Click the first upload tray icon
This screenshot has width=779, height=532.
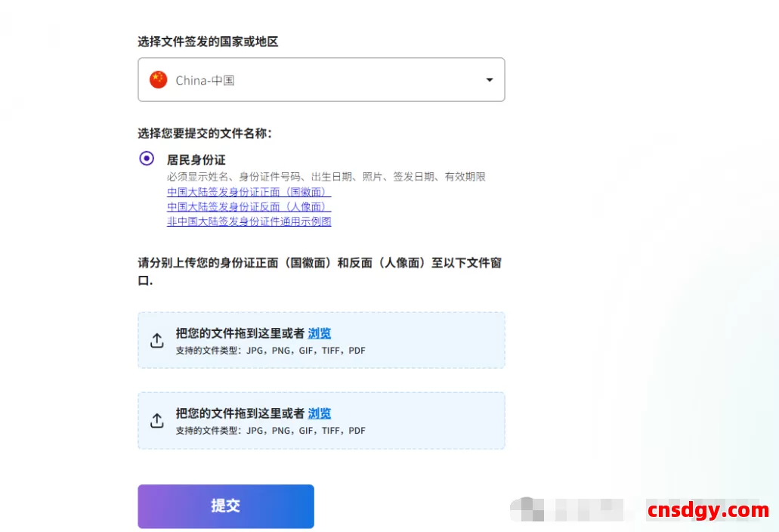pyautogui.click(x=156, y=340)
